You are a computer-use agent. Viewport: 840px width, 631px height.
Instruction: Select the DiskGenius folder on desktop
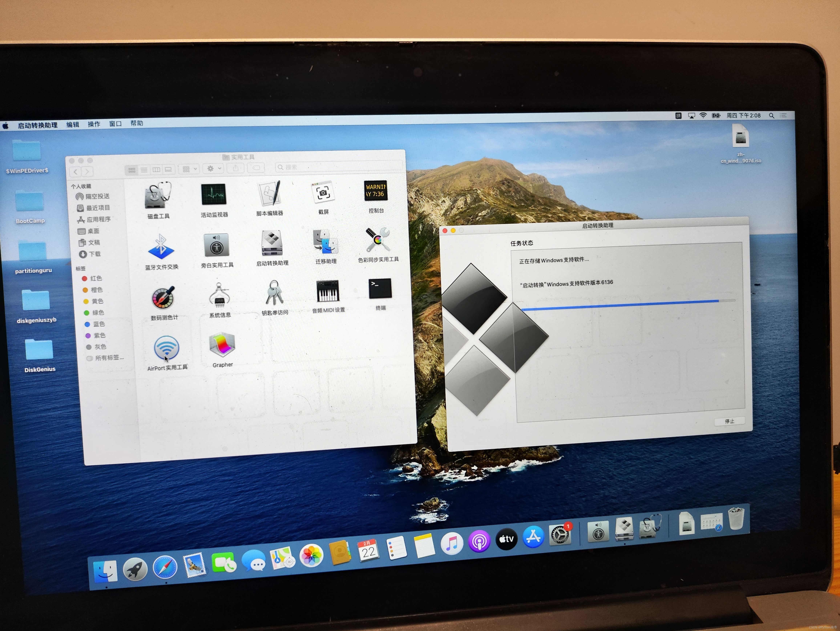tap(39, 356)
